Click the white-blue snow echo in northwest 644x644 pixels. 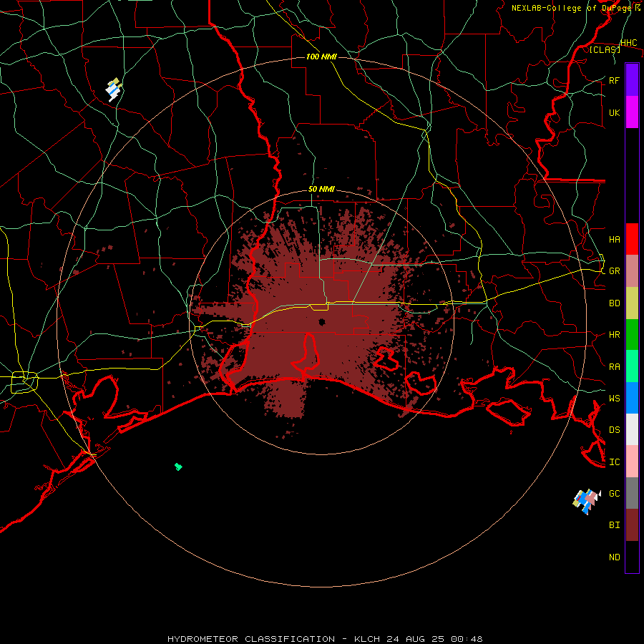click(x=114, y=89)
